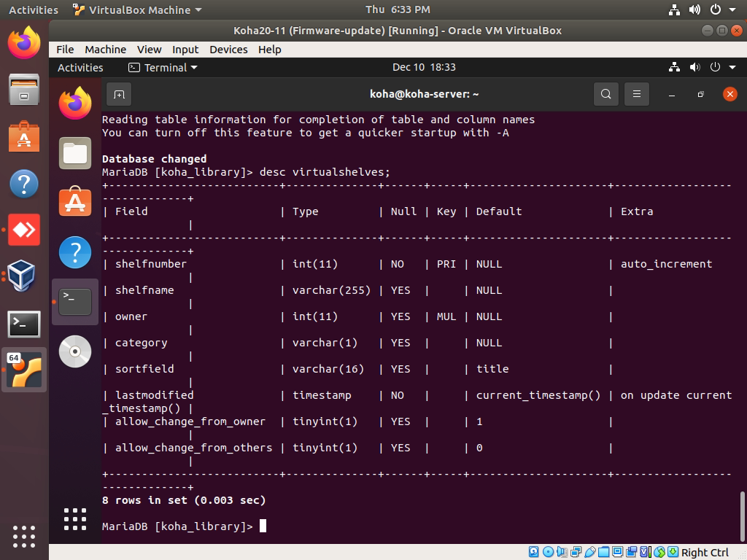Open Files in the guest dock

(x=75, y=153)
